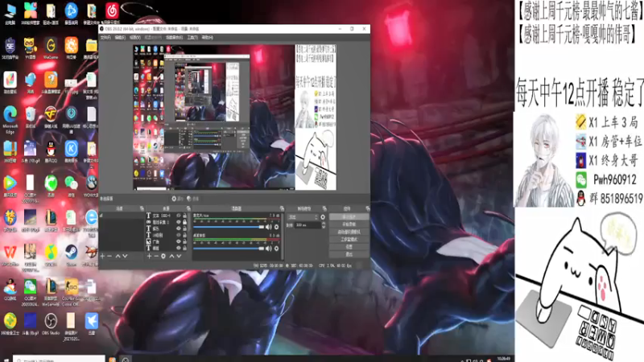
Task: Open the 工具(T) menu in OBS
Action: click(192, 37)
